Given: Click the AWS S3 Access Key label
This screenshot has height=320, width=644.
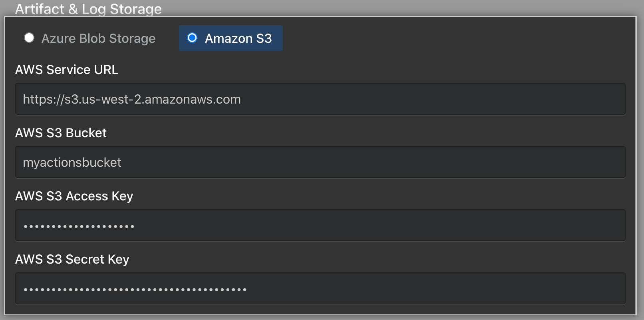Looking at the screenshot, I should pyautogui.click(x=74, y=196).
